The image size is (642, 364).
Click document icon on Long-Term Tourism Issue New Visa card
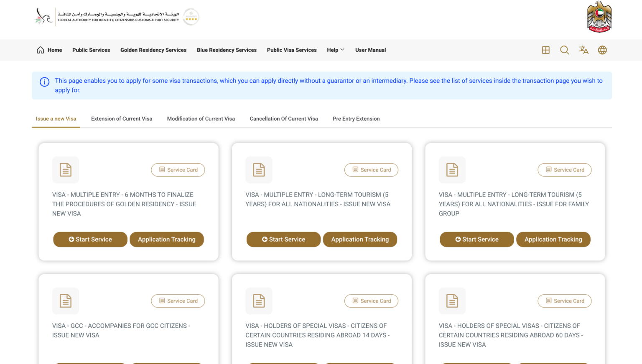click(259, 170)
